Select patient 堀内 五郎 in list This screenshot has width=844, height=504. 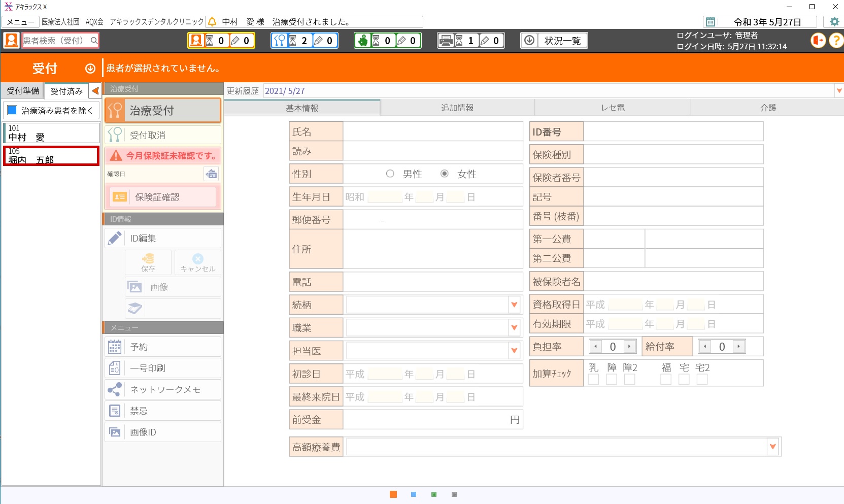point(51,156)
